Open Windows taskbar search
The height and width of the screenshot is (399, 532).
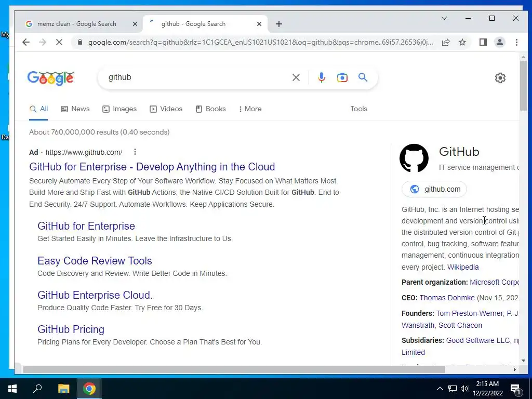(x=37, y=389)
